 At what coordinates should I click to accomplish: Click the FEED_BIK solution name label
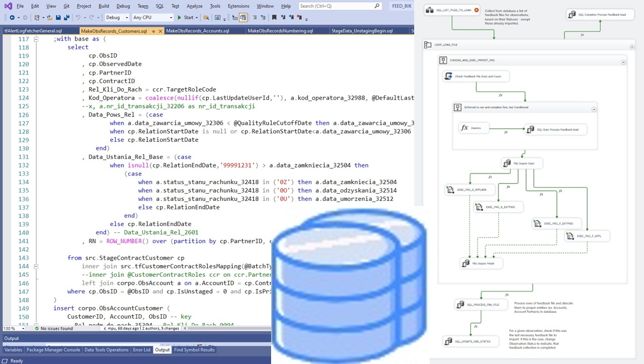[401, 6]
